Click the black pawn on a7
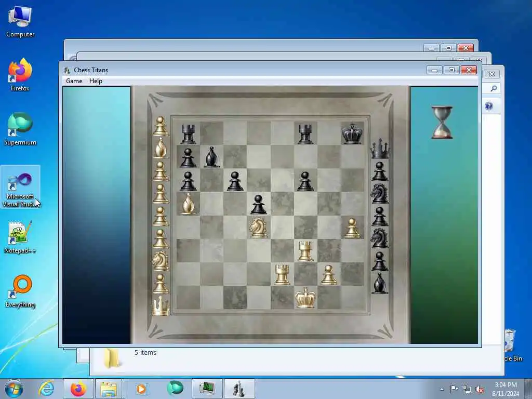The image size is (532, 399). pyautogui.click(x=188, y=157)
